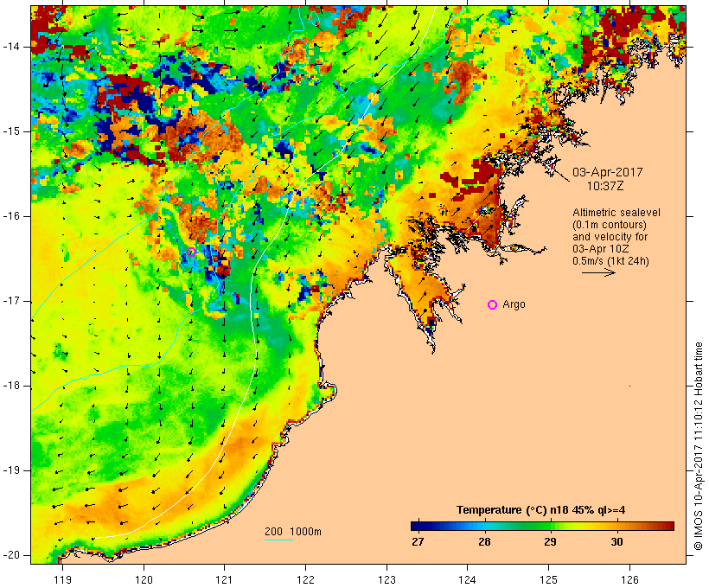Click latitude label -17
The image size is (709, 588).
pos(11,301)
